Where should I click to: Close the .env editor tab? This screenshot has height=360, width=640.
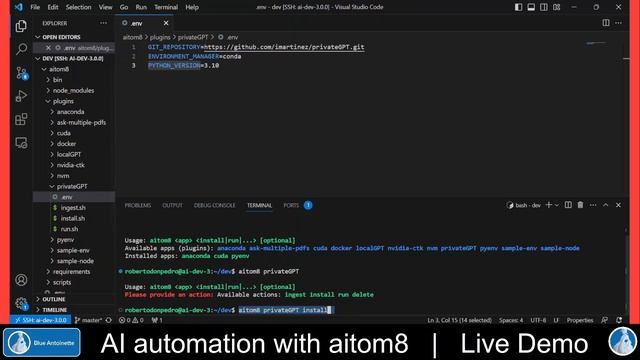click(x=166, y=23)
